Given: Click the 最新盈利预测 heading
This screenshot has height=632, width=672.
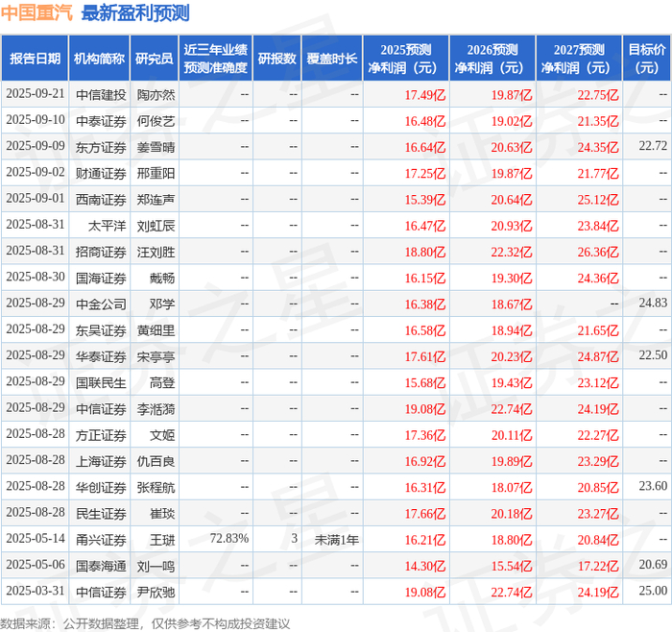Looking at the screenshot, I should pyautogui.click(x=135, y=12).
